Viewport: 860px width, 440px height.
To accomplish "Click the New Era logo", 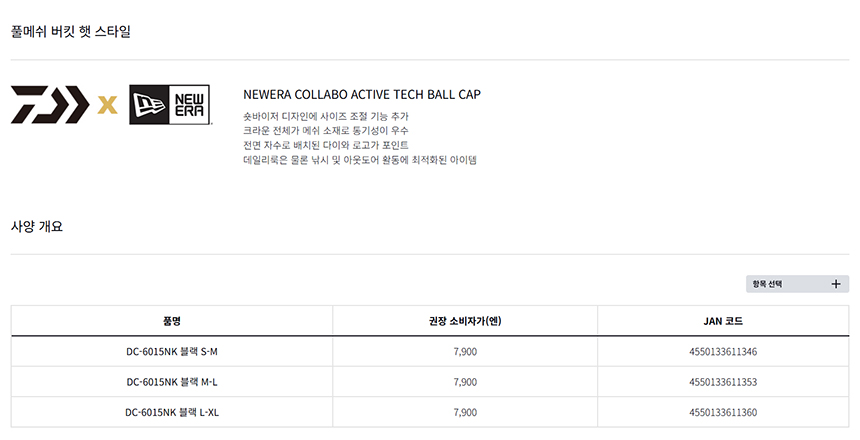I will [x=169, y=104].
